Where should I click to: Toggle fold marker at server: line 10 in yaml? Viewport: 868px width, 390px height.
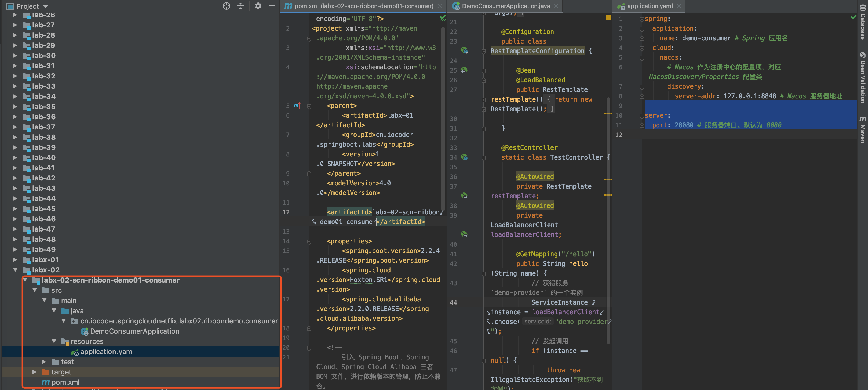point(642,115)
